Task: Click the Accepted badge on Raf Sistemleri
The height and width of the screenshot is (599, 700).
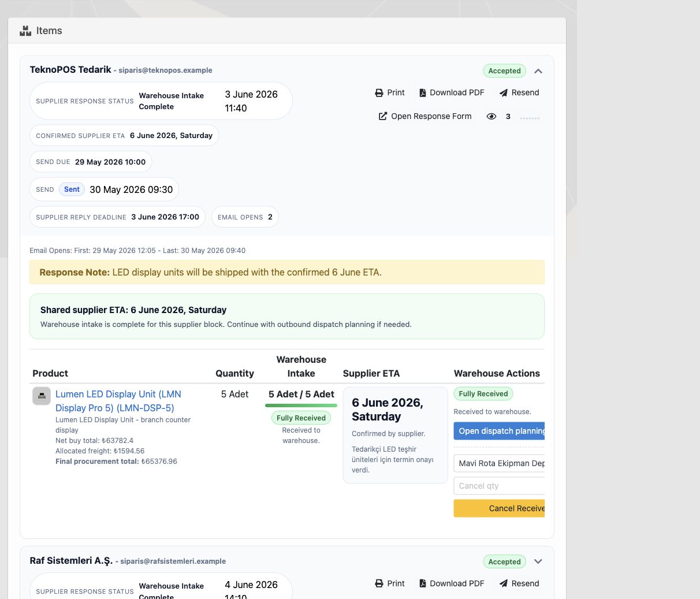Action: (x=505, y=561)
